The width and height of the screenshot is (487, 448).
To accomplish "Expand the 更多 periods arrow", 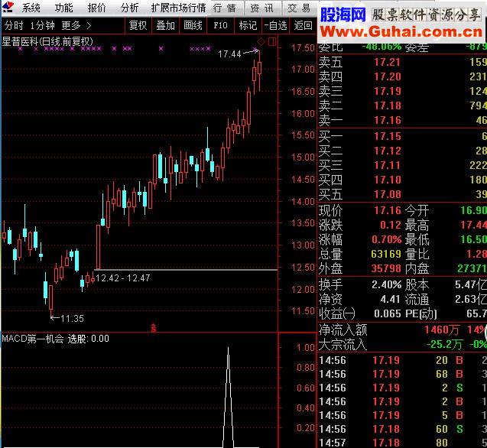I will (x=89, y=25).
